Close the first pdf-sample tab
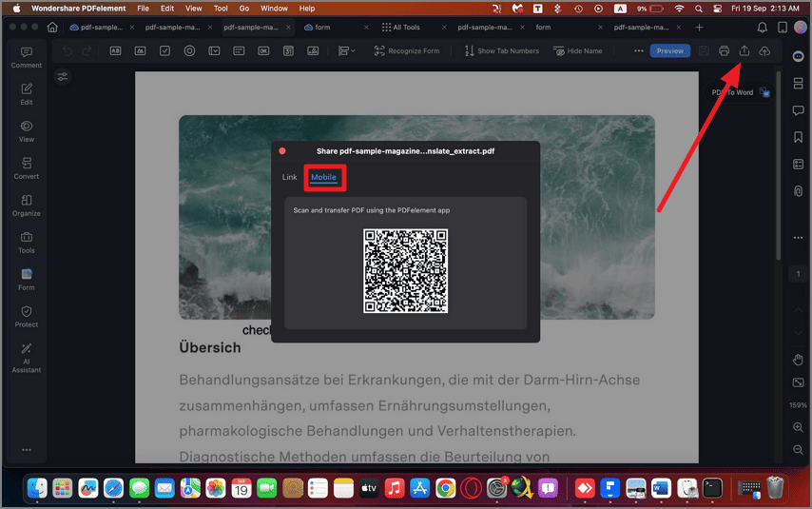Image resolution: width=812 pixels, height=509 pixels. (x=132, y=27)
